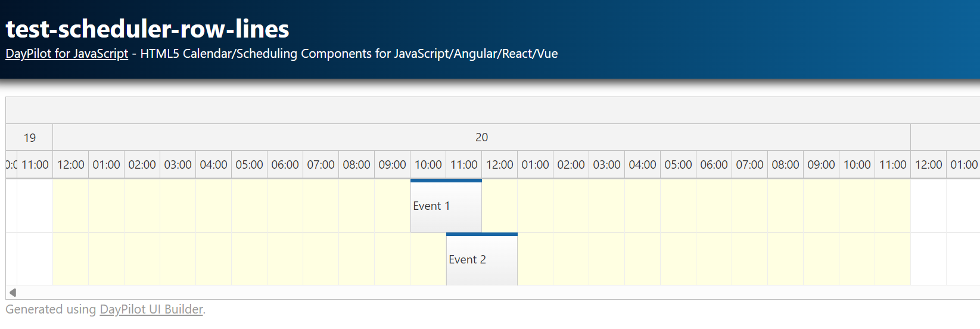
Task: Click the test-scheduler-row-lines page title
Action: coord(147,29)
